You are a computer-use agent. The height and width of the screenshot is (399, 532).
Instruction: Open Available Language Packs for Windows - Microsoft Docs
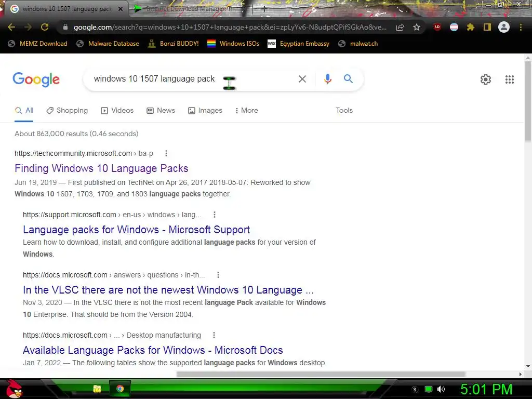(153, 350)
